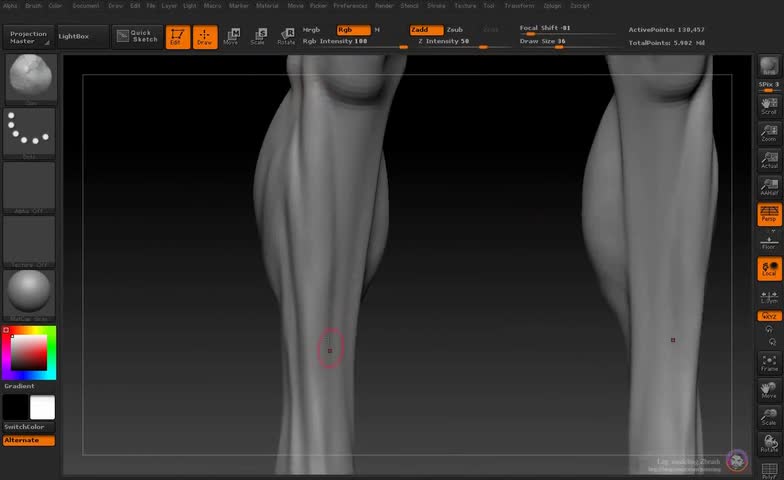Toggle the Mrgb painting mode
Screen dimensions: 784x480
click(x=311, y=30)
